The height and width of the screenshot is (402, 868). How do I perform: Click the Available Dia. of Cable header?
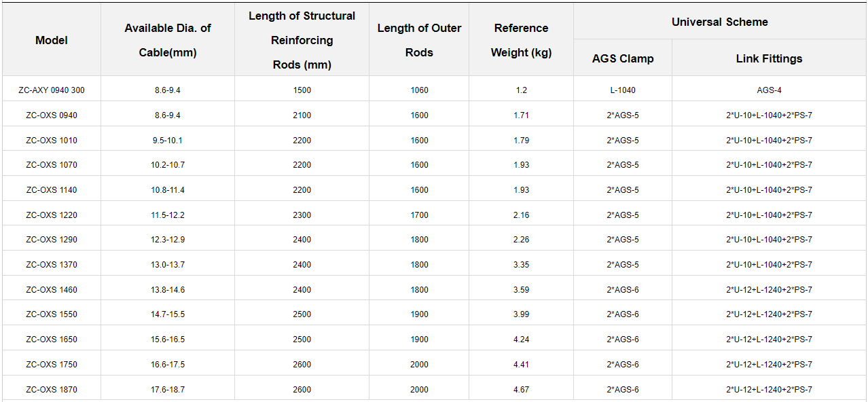point(168,40)
